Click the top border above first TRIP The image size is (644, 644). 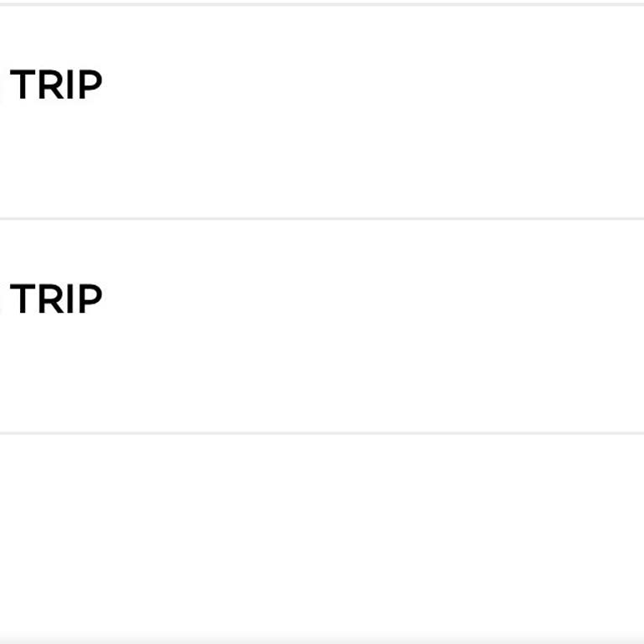click(322, 4)
